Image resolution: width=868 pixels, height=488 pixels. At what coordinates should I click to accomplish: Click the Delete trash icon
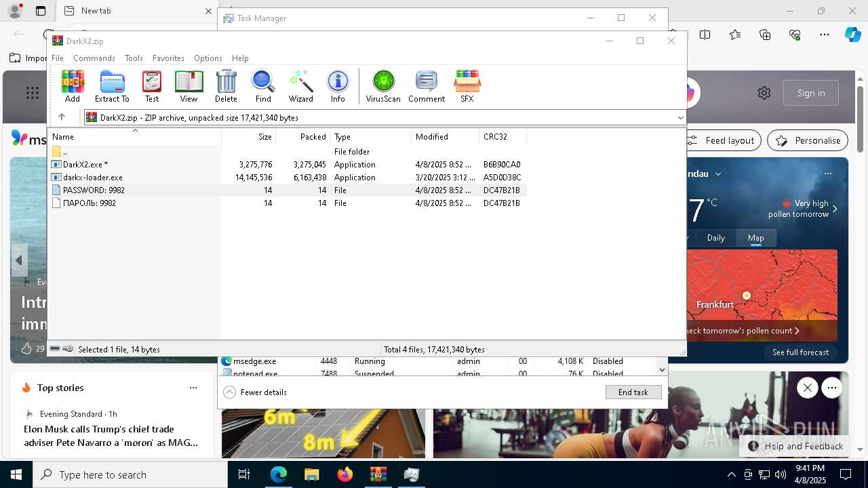226,86
